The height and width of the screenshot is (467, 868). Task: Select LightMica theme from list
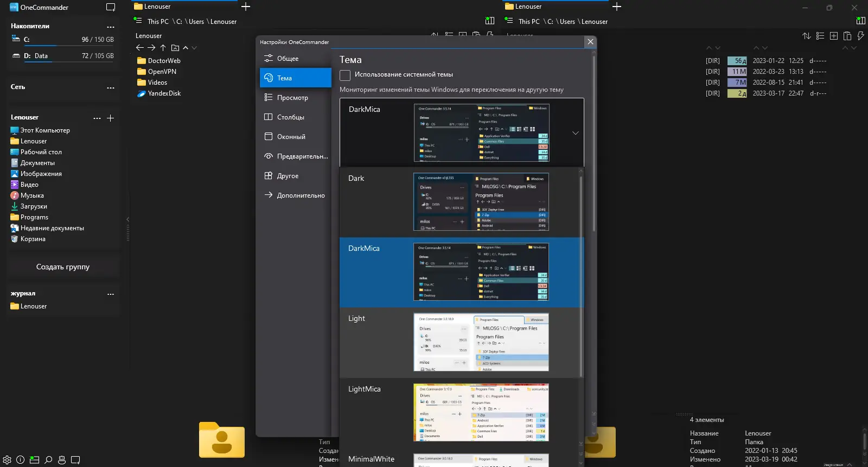459,413
